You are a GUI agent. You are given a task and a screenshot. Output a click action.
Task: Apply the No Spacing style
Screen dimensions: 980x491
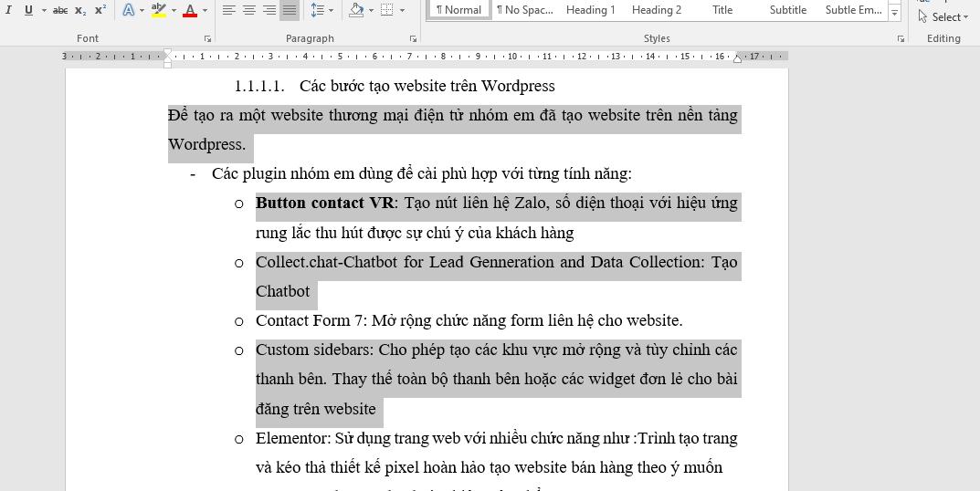pos(525,10)
